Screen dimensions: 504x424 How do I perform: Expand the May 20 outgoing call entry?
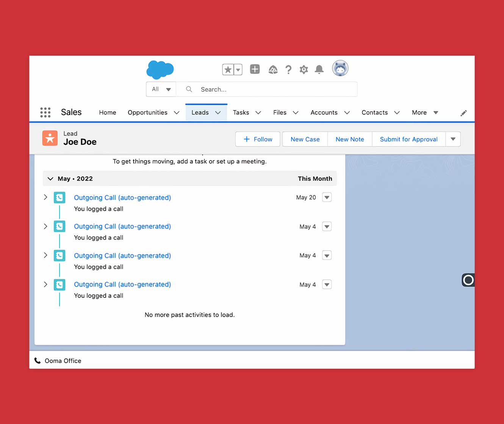45,197
